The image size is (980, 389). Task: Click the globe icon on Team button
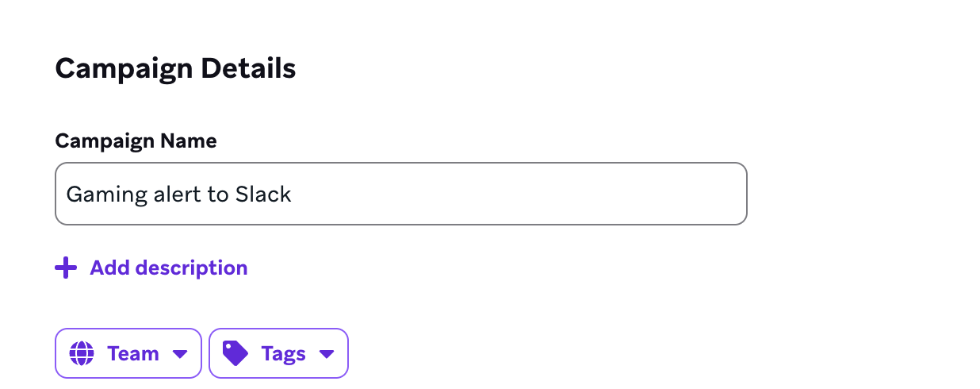click(x=81, y=353)
